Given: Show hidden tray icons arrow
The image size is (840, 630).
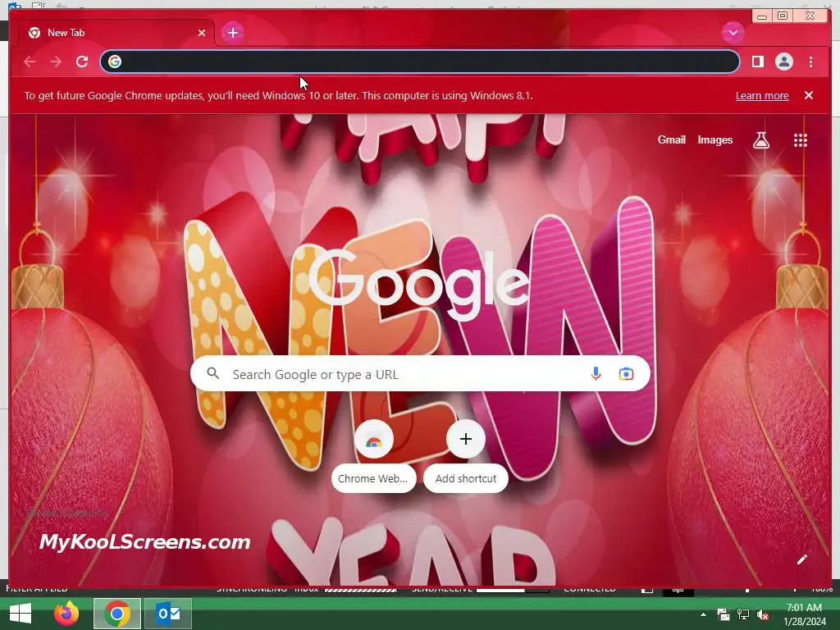Looking at the screenshot, I should 703,614.
